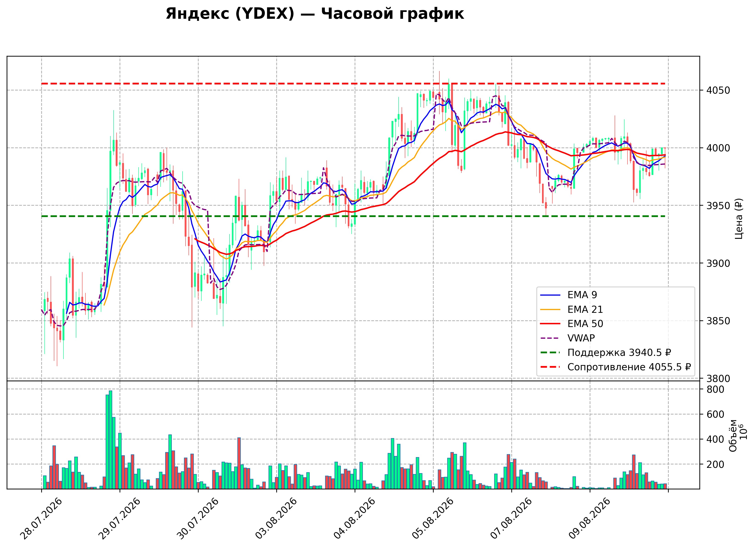Click the 4000 price axis label

pos(718,148)
